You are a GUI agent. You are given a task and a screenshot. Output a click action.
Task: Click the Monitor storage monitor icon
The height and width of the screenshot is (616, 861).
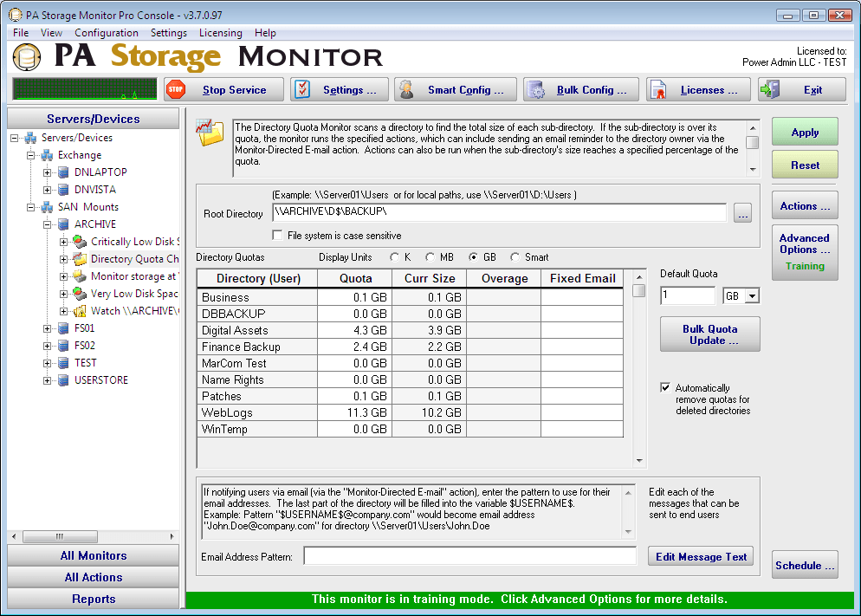pyautogui.click(x=81, y=276)
